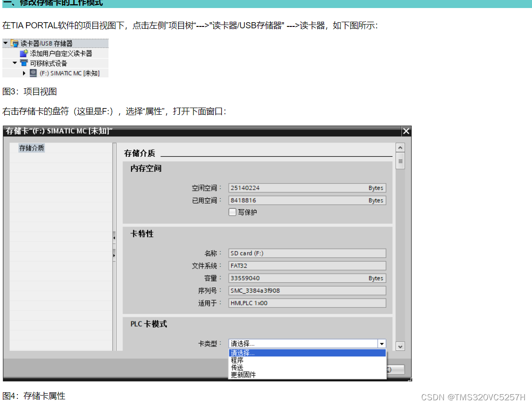
Task: Enable the 写保护 checkbox
Action: [233, 212]
